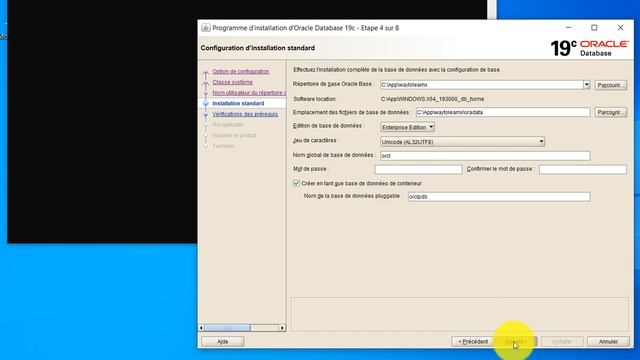Click the Précédent button

point(472,342)
